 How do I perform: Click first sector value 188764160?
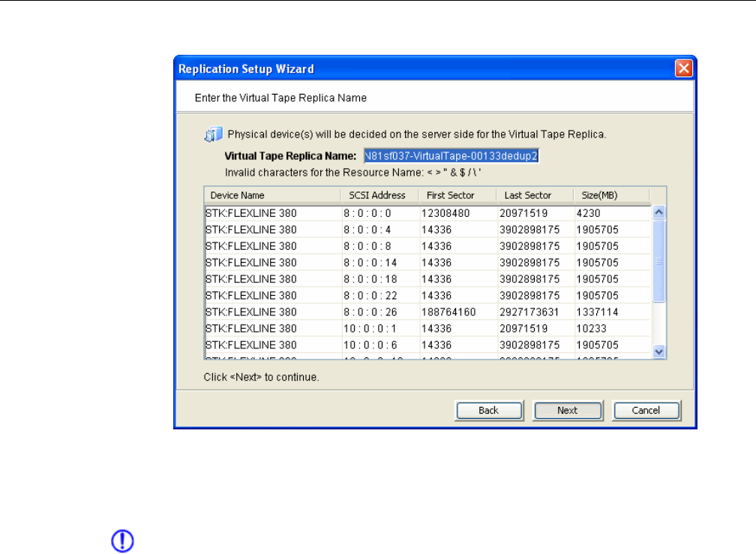[x=448, y=312]
